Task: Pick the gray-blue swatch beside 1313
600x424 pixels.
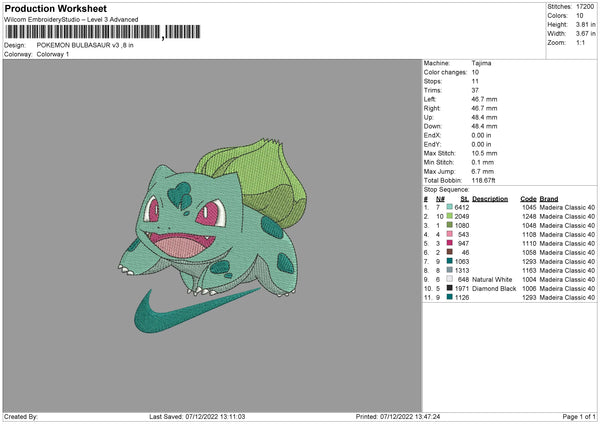Action: 450,270
